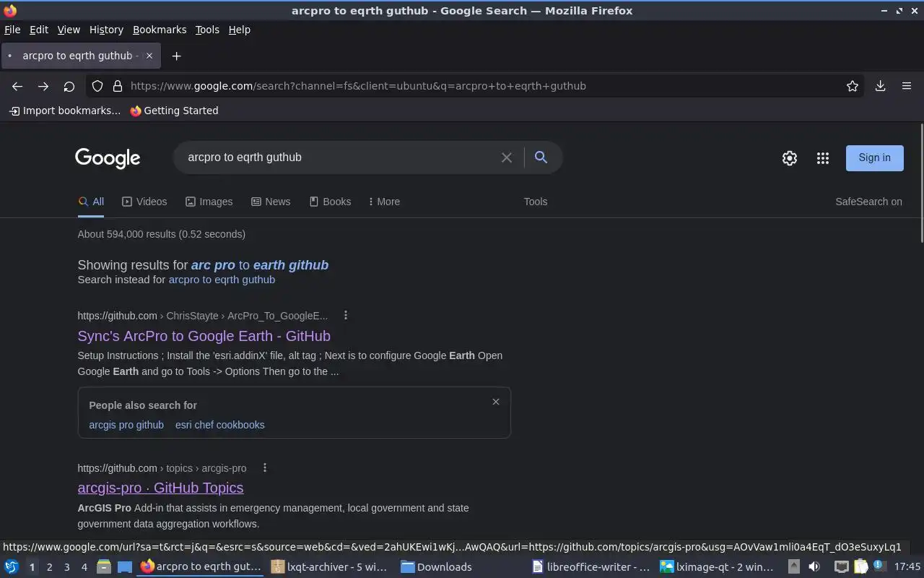Open Sync's ArcPro to Google Earth result
Viewport: 924px width, 578px height.
204,336
